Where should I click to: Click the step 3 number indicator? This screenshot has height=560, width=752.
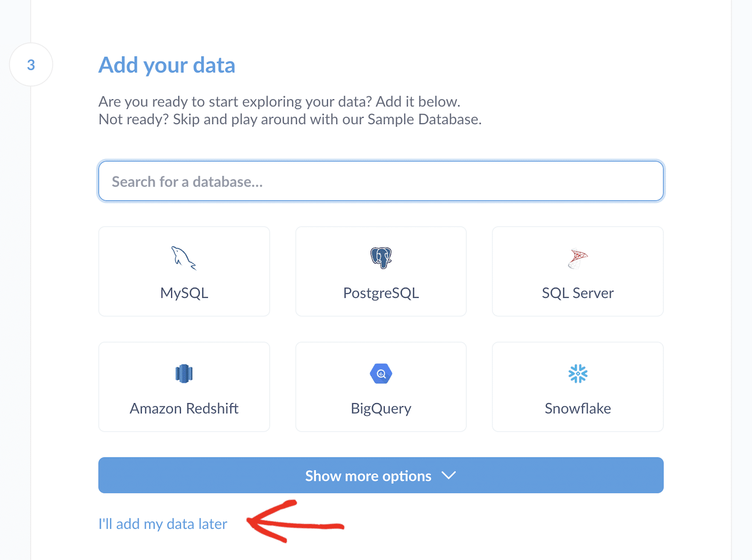(x=31, y=64)
